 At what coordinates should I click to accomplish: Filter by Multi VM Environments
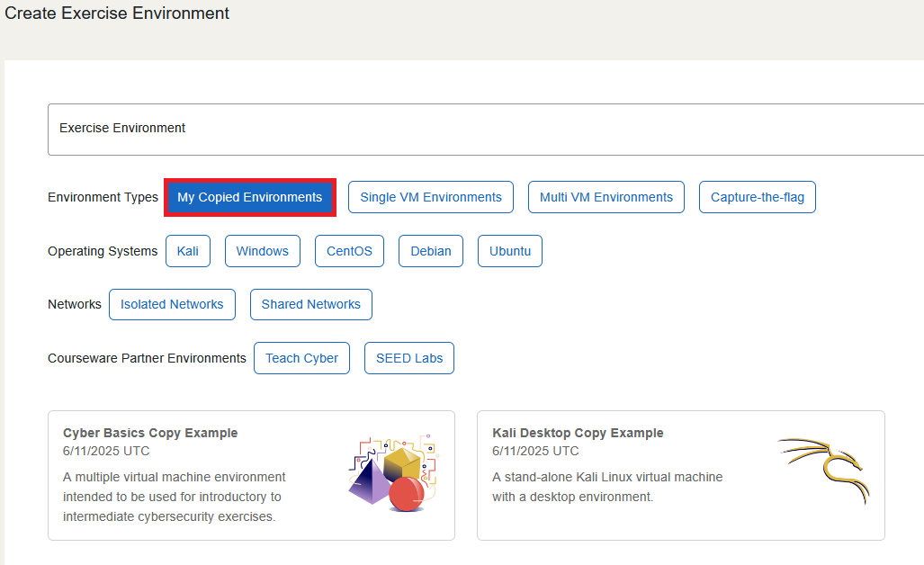(x=606, y=197)
